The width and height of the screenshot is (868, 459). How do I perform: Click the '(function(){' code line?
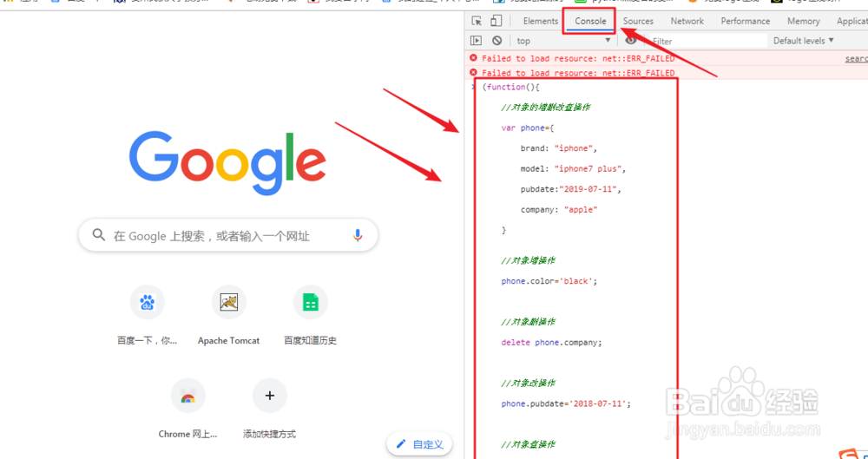510,87
